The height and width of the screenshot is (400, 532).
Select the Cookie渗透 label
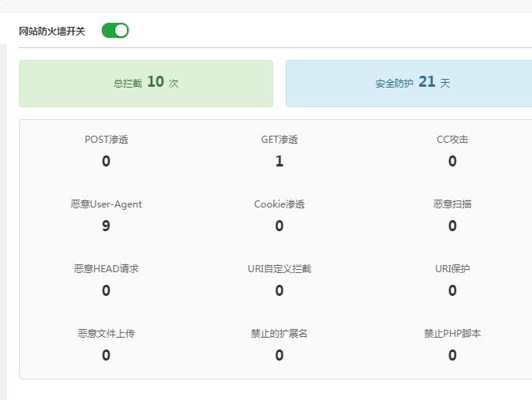pyautogui.click(x=279, y=204)
